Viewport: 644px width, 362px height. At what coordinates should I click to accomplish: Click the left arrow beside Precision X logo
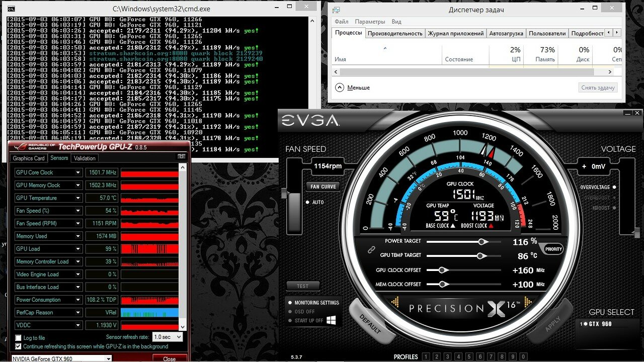point(395,302)
